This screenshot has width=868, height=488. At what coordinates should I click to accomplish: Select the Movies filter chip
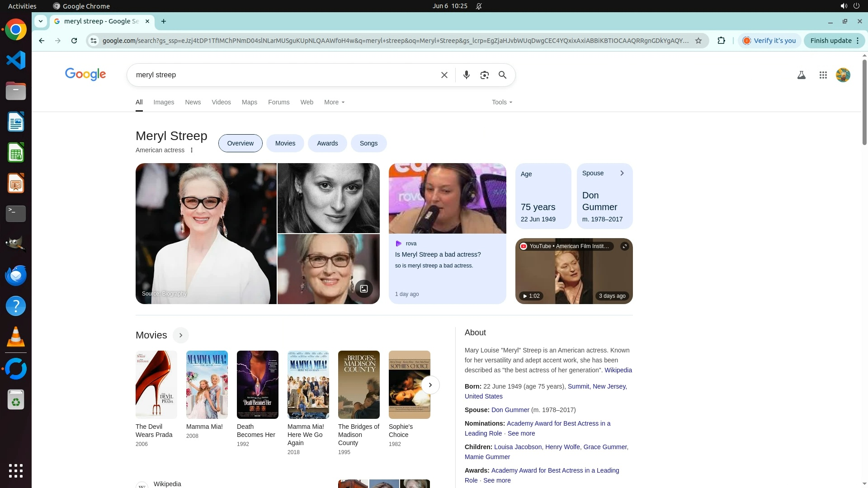coord(285,143)
